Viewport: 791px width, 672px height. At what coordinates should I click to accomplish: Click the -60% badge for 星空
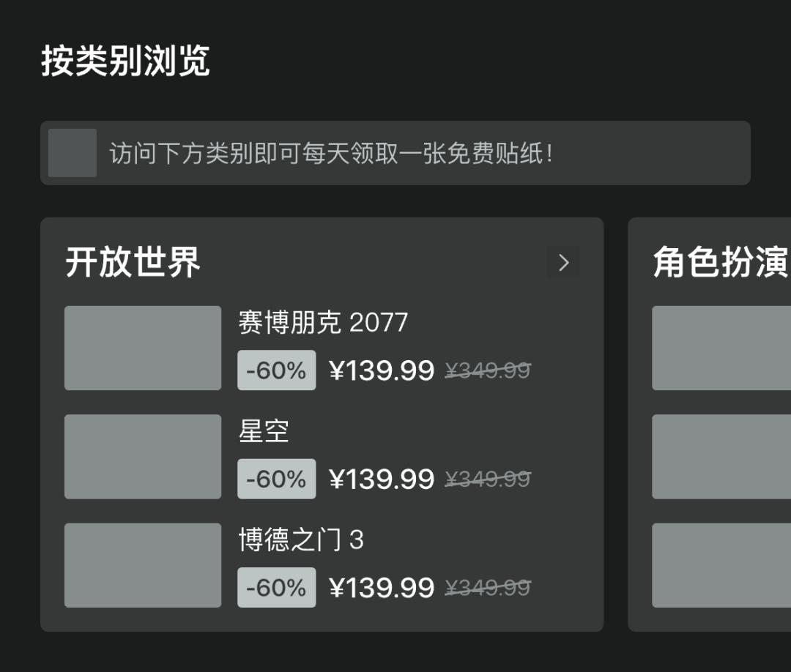pos(276,479)
